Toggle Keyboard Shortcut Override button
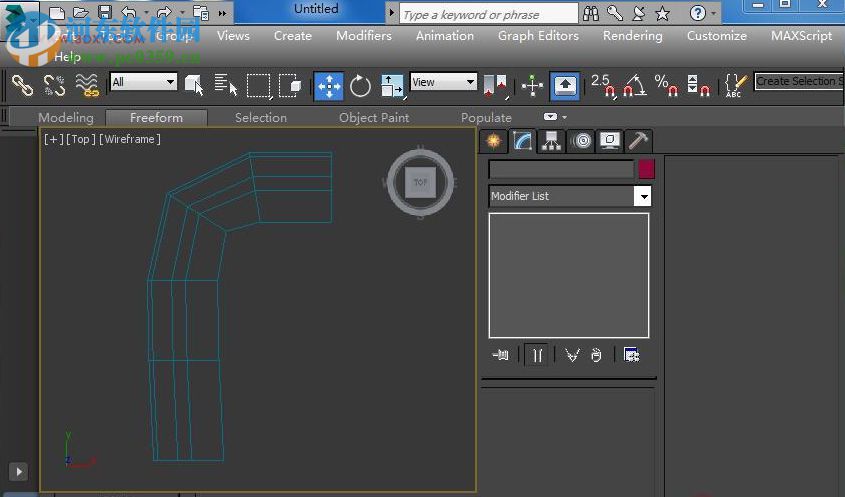The image size is (845, 497). pyautogui.click(x=565, y=86)
